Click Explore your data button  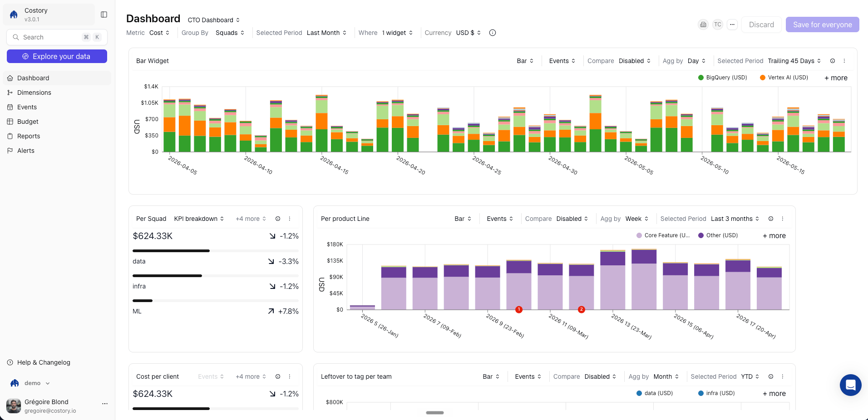(x=57, y=56)
